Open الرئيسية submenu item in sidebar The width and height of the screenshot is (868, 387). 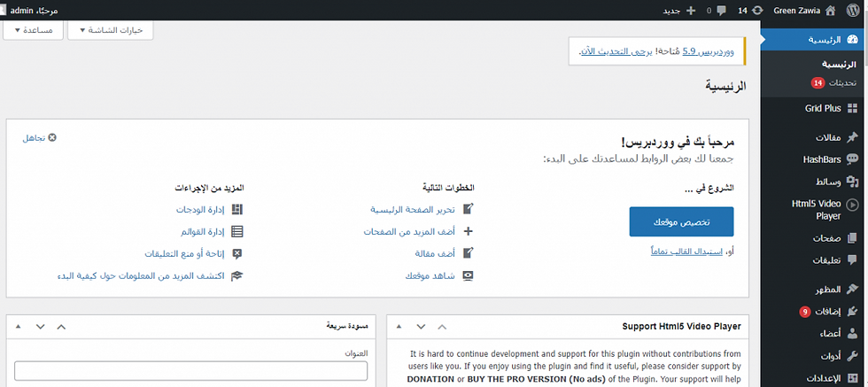[839, 65]
